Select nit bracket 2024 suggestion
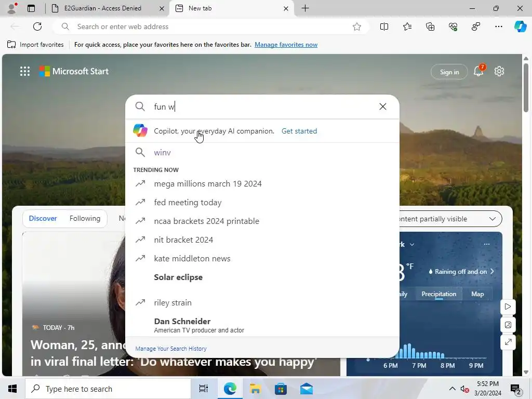The width and height of the screenshot is (532, 399). tap(262, 240)
